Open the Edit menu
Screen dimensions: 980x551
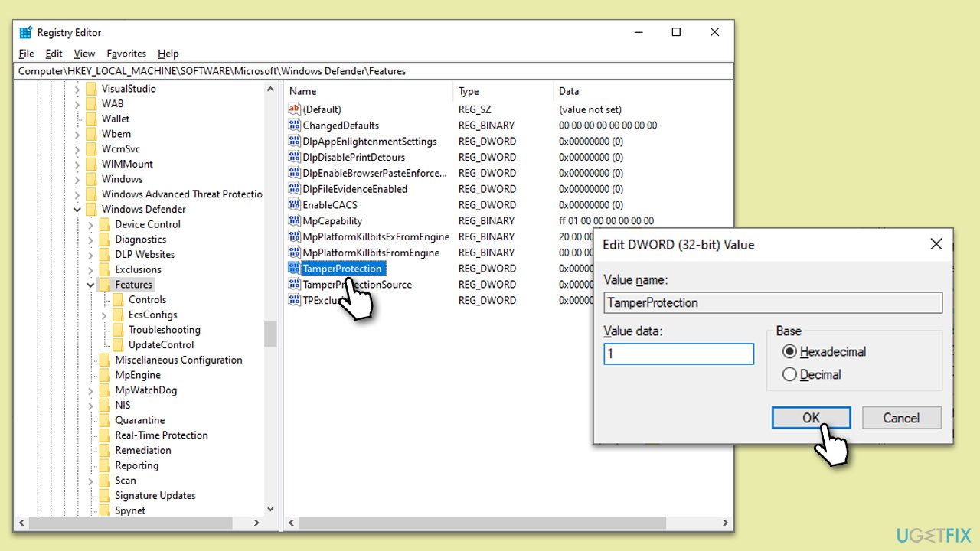[53, 54]
